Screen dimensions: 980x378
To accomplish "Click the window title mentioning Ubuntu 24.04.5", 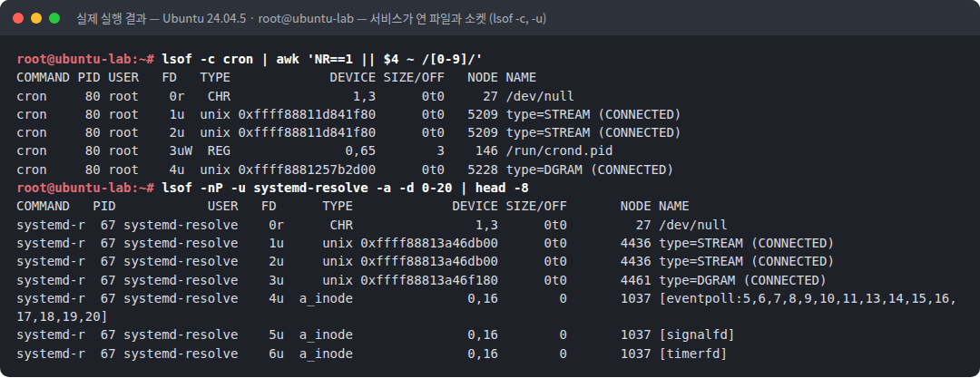I will tap(311, 19).
